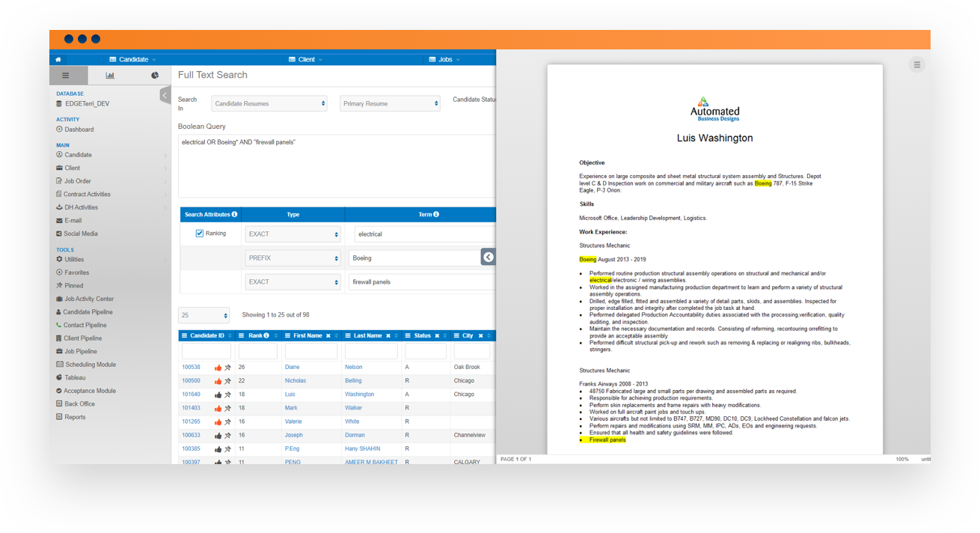The height and width of the screenshot is (533, 980).
Task: Click the thumbs-up icon for candidate 100633
Action: [218, 436]
